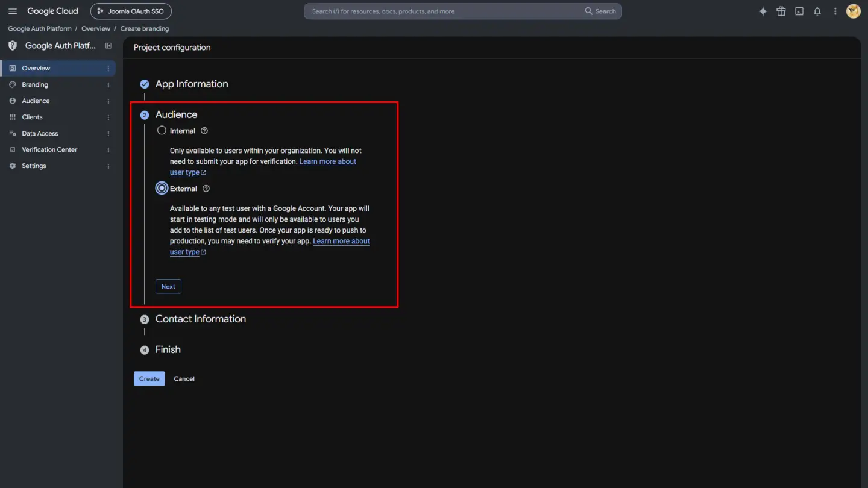Open Data Access in the sidebar

(40, 134)
